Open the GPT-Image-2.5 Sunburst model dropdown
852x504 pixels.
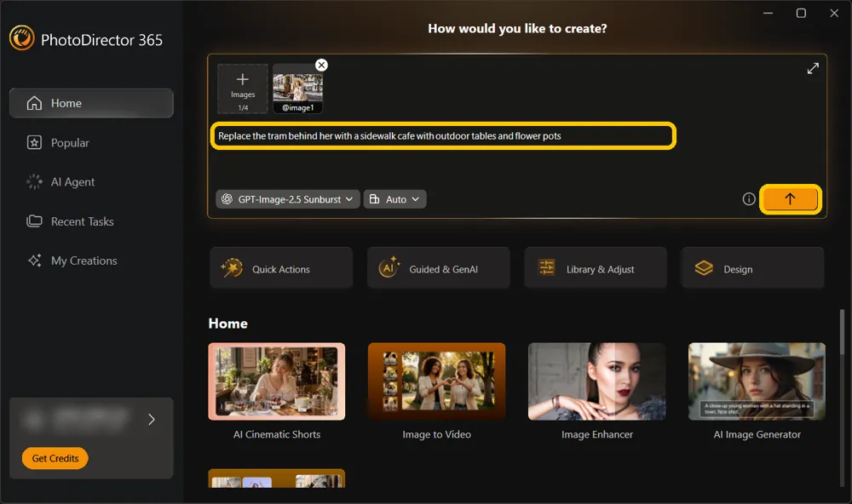[287, 199]
